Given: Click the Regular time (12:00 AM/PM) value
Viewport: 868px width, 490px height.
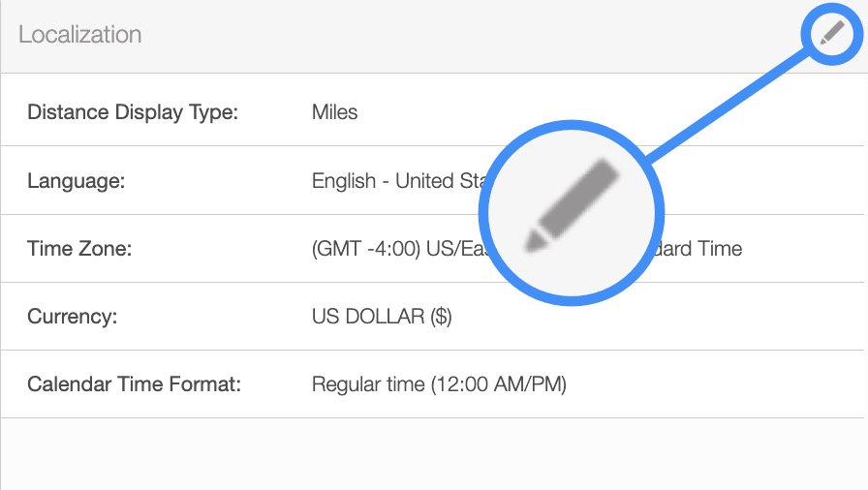Looking at the screenshot, I should (439, 384).
